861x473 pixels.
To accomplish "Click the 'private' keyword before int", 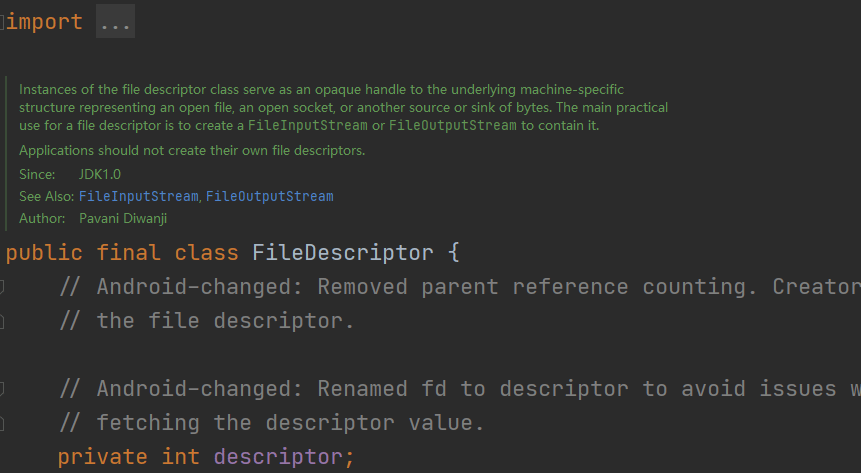I will pos(102,457).
